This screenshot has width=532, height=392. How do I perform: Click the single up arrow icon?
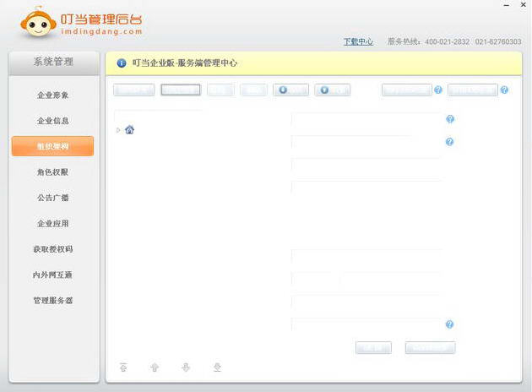click(155, 367)
